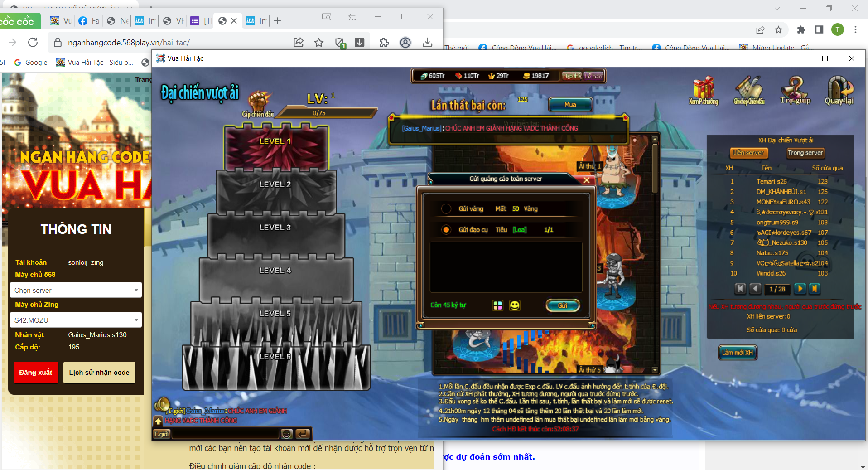Click the Làm mới XH refresh button
The image size is (868, 470).
pos(738,353)
